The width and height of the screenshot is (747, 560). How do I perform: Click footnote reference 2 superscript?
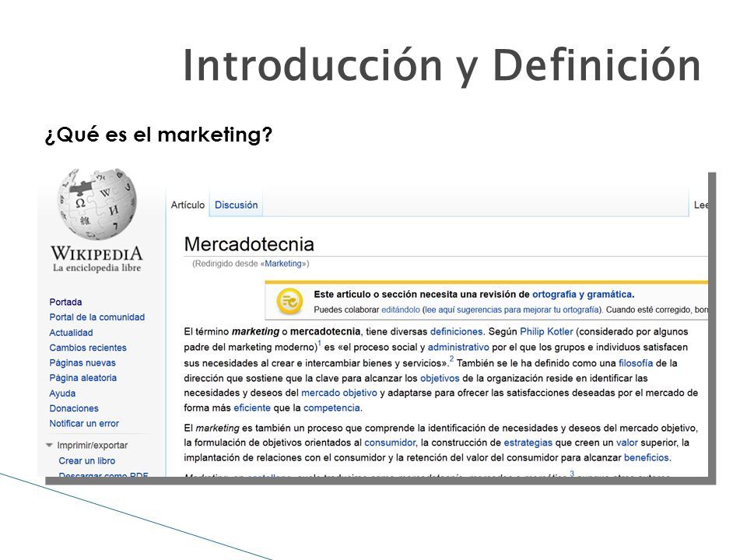point(451,359)
